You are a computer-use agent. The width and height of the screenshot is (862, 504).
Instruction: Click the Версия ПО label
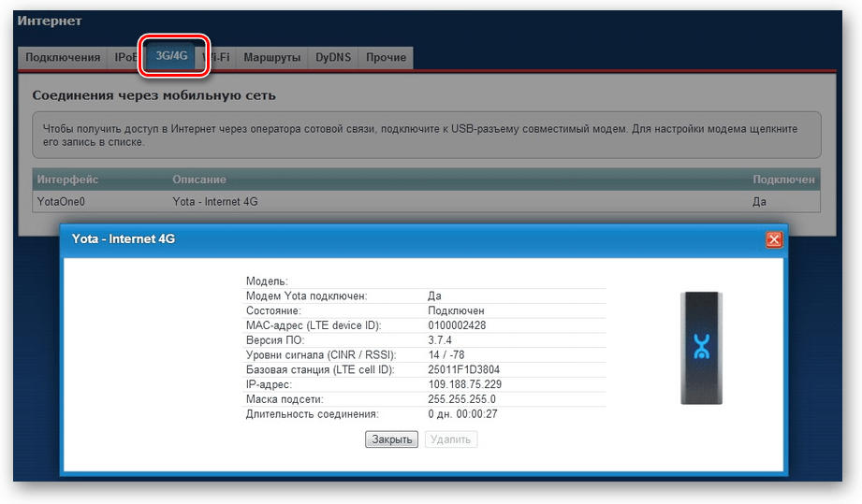point(275,339)
